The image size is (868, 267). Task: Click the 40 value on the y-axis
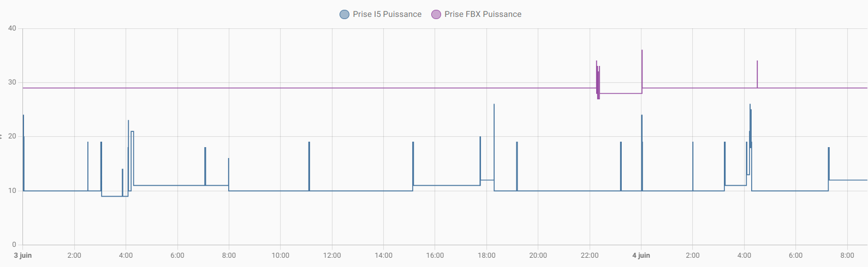[x=12, y=28]
